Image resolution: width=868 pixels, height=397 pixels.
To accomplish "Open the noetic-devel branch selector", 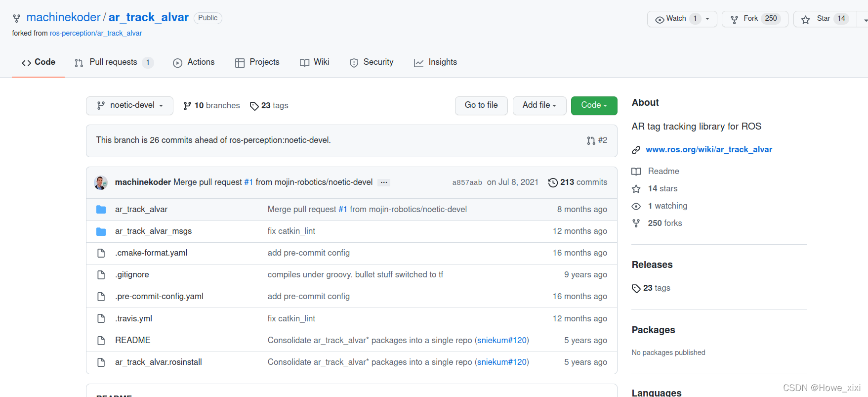I will coord(129,106).
